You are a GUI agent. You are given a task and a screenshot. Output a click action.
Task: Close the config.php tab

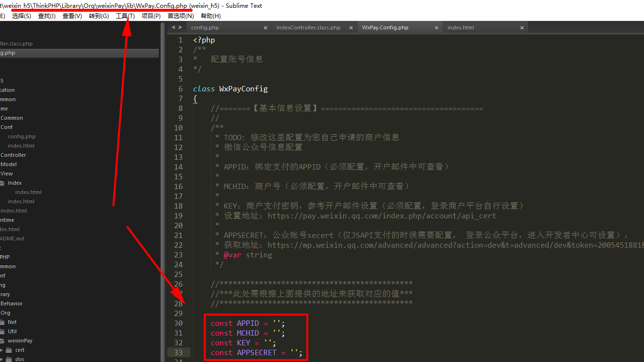[x=265, y=28]
